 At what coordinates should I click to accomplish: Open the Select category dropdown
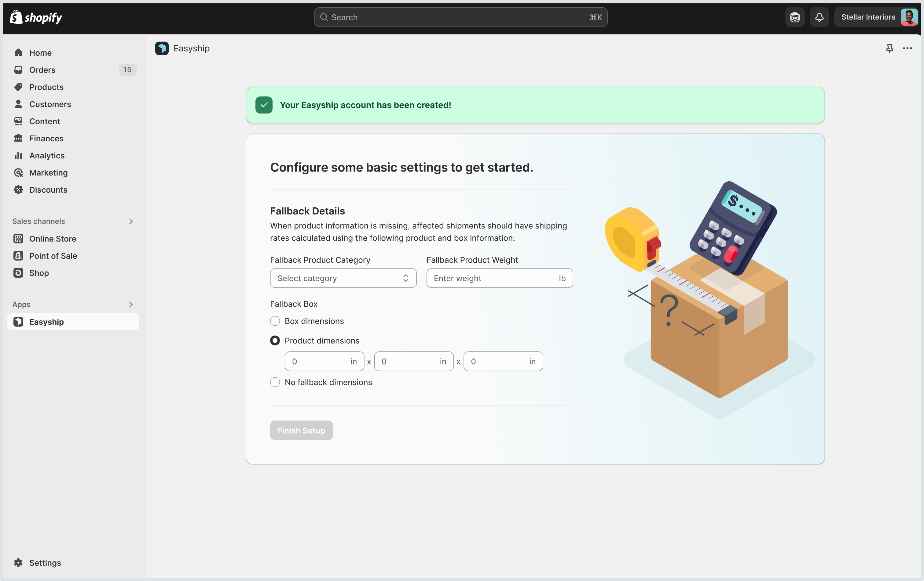tap(343, 278)
